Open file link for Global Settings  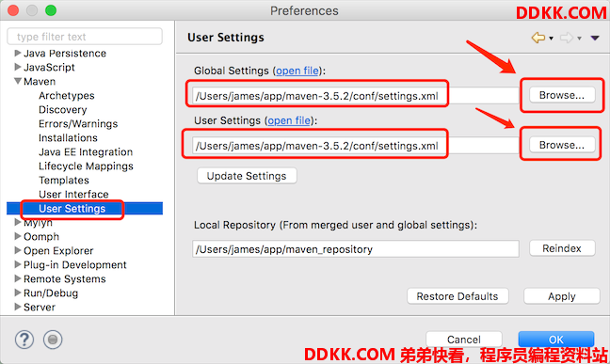coord(297,71)
